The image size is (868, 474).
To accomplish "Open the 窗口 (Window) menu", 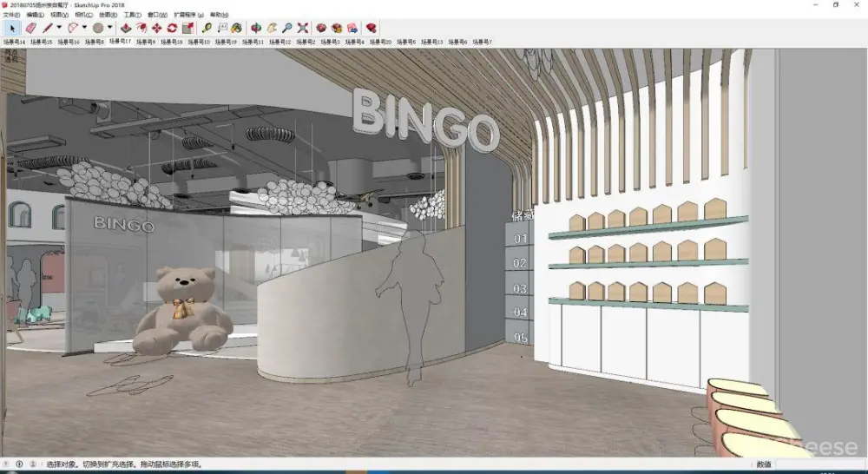I will (157, 16).
